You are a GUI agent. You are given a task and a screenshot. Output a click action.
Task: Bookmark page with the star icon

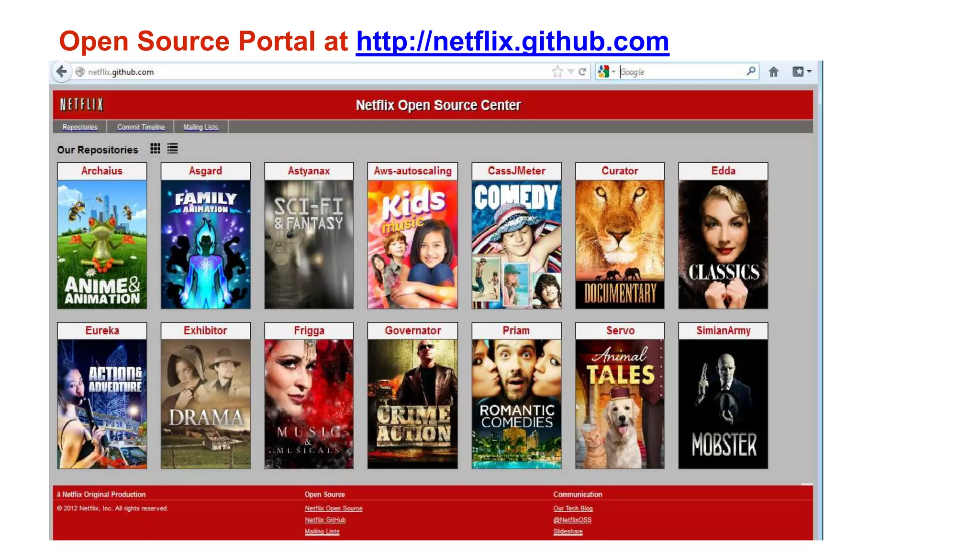coord(557,72)
